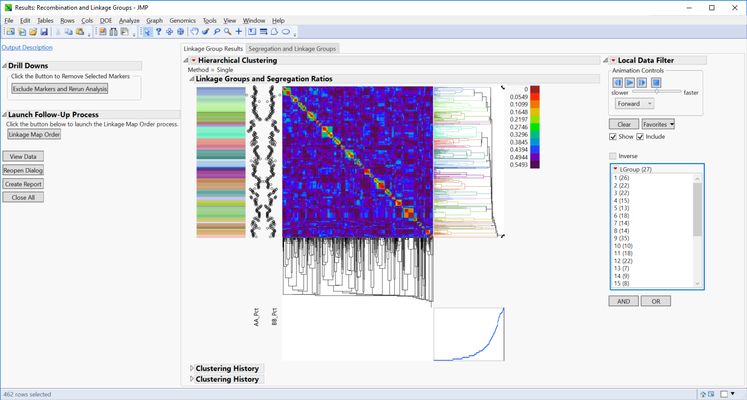Click the Linkage Map Order button
The width and height of the screenshot is (747, 400).
(34, 134)
